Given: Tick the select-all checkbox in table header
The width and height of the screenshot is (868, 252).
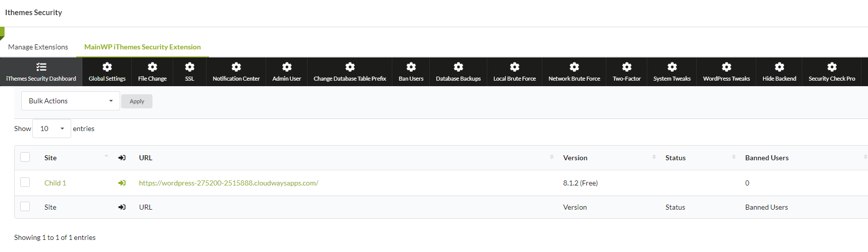Looking at the screenshot, I should 25,157.
